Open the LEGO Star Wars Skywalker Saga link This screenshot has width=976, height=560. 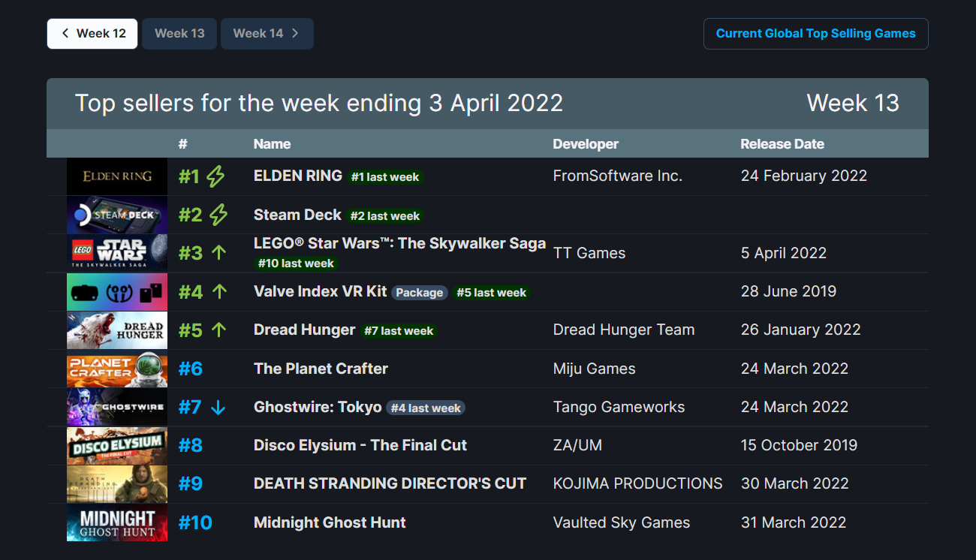tap(399, 243)
